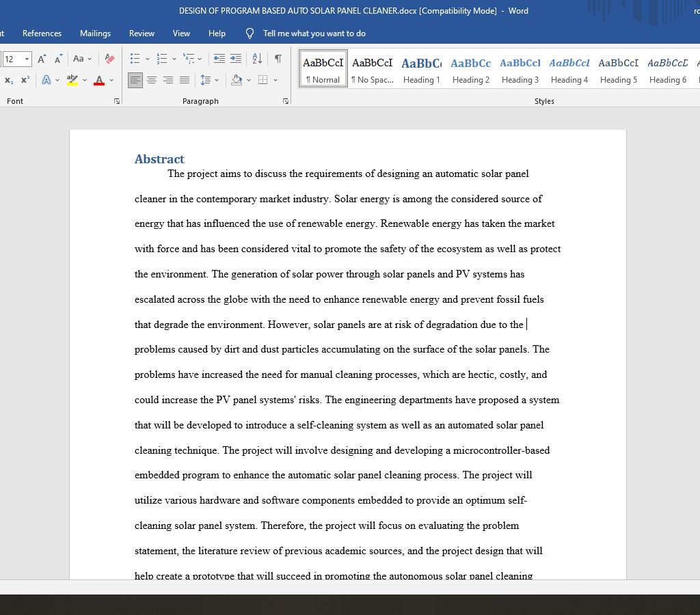Screen dimensions: 700x615
Task: Click the Abstract heading in the document
Action: pos(159,159)
